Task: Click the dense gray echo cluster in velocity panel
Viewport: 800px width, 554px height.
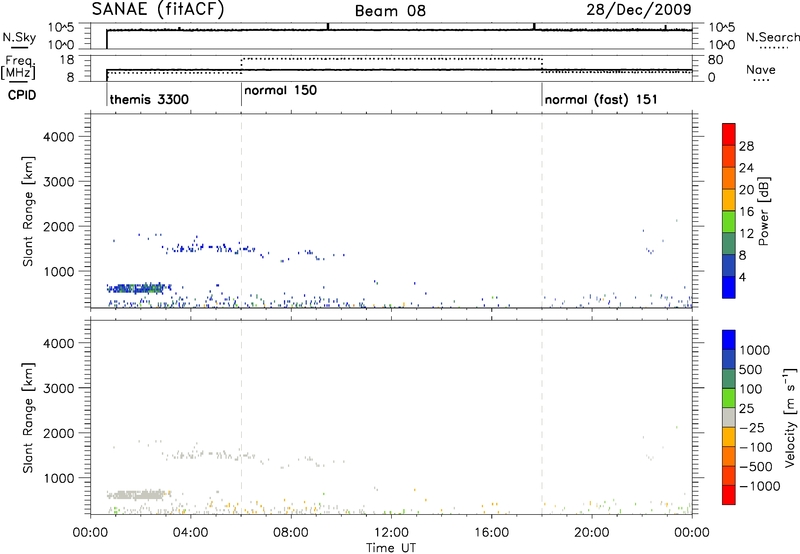Action: (138, 495)
